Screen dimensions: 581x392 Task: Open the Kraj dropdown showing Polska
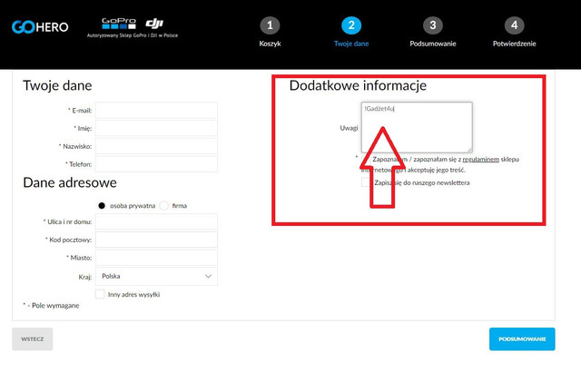click(x=156, y=277)
